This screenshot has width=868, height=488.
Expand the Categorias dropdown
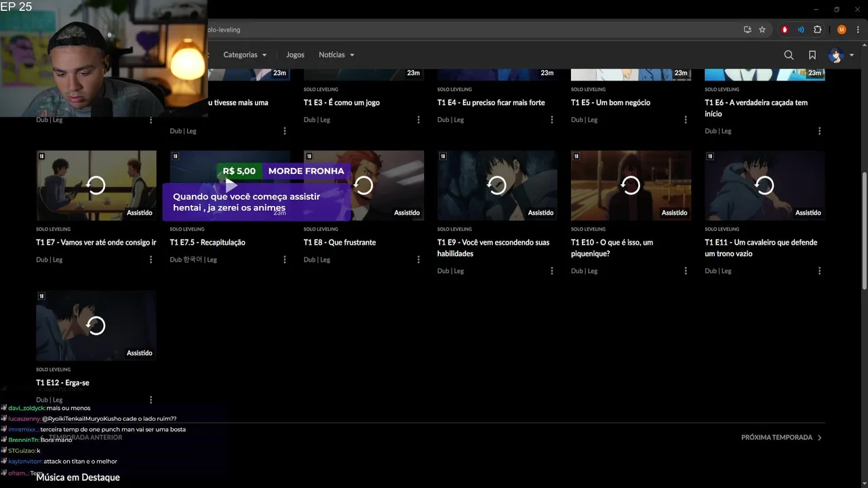(x=245, y=55)
